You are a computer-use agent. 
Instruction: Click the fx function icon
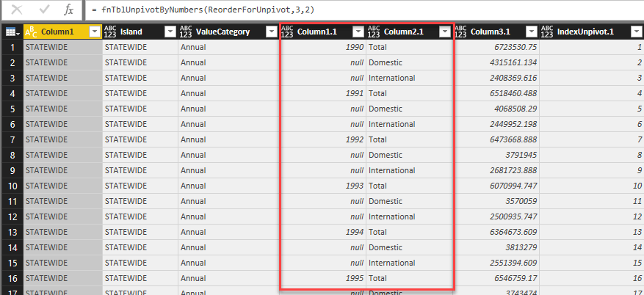click(68, 10)
